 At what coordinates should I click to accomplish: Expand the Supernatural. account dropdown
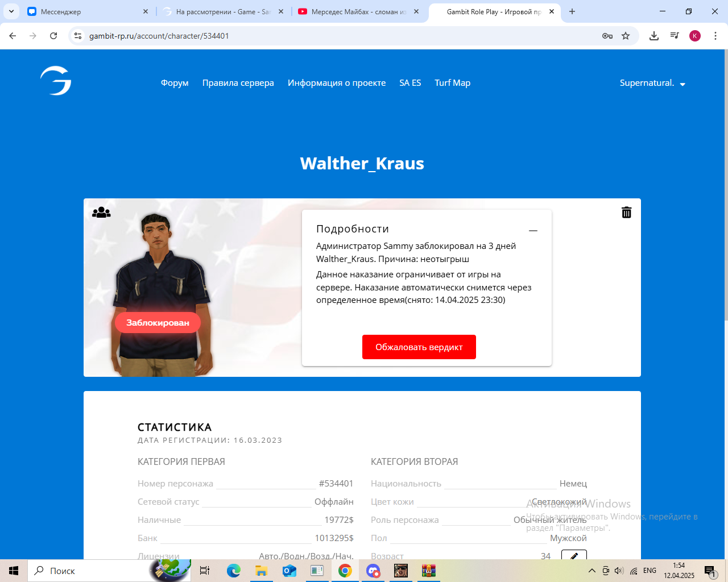(x=652, y=83)
